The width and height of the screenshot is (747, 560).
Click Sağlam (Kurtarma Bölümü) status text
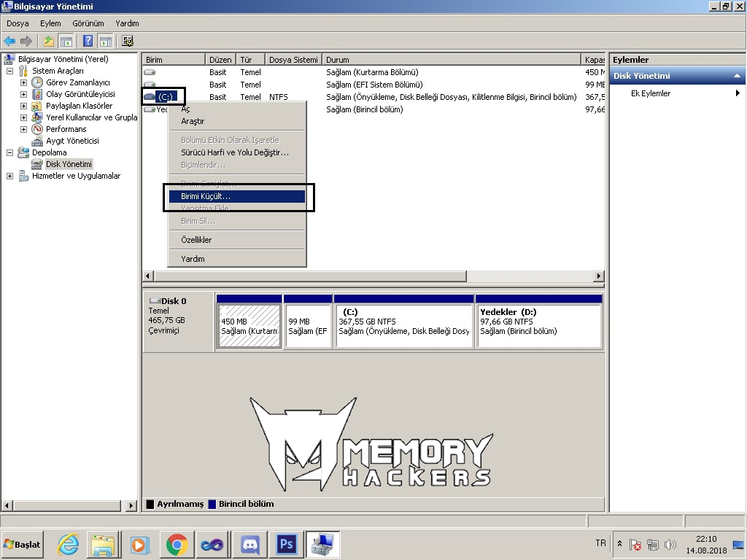coord(372,72)
